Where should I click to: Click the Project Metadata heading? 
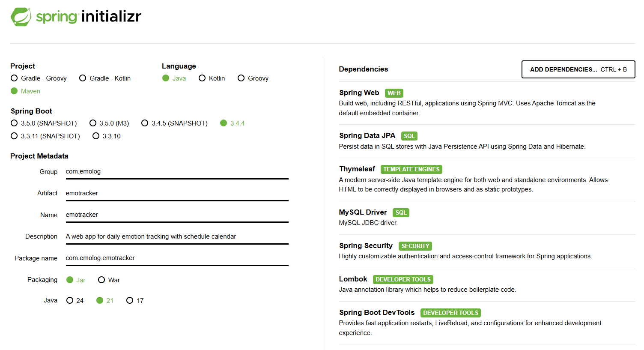[x=39, y=156]
